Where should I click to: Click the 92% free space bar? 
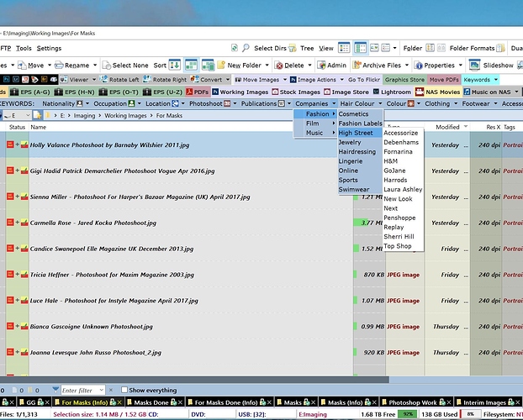click(408, 414)
